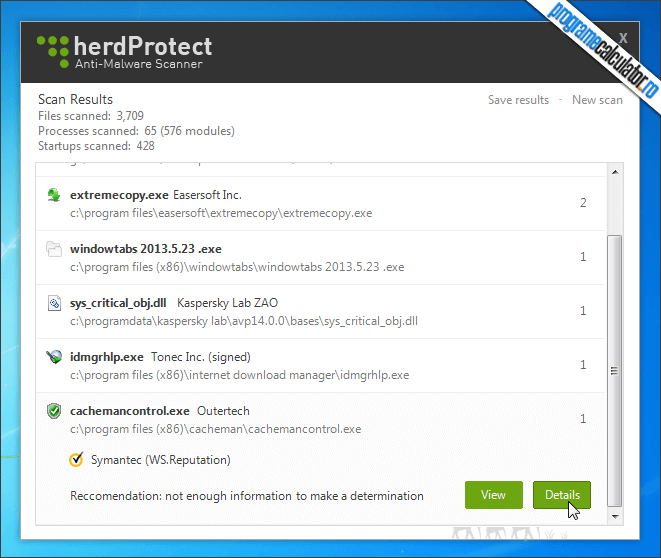Click the scrollbar down arrow

click(615, 516)
